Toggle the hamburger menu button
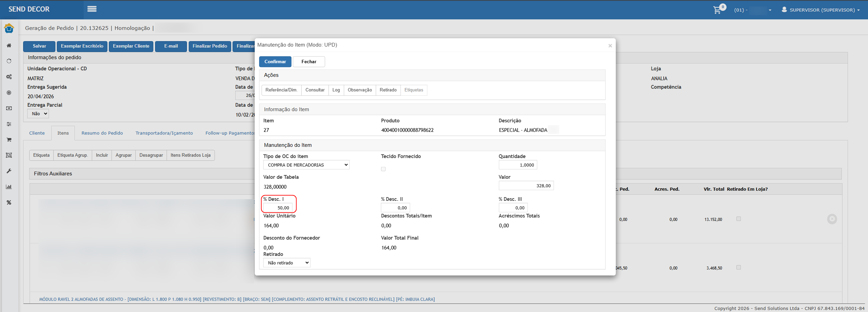868x312 pixels. click(92, 9)
